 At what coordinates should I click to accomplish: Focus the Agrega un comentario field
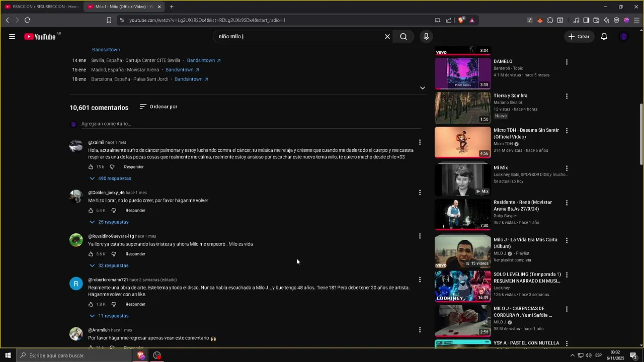[251, 124]
